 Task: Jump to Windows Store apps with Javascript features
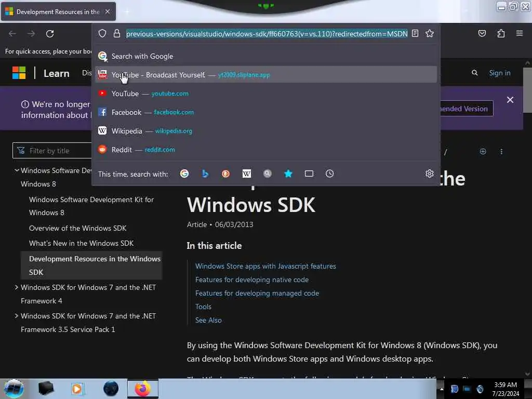coord(265,266)
